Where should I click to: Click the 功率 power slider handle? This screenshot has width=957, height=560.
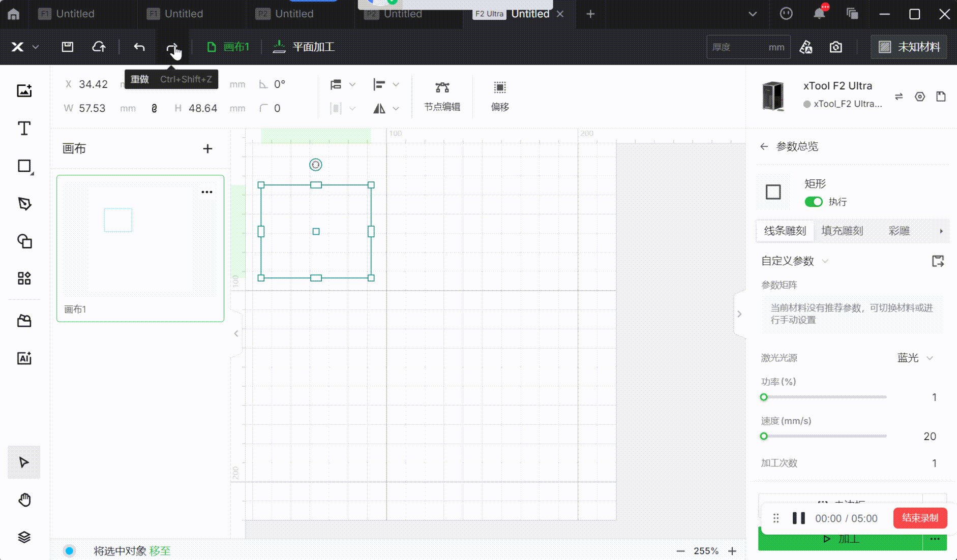[764, 397]
